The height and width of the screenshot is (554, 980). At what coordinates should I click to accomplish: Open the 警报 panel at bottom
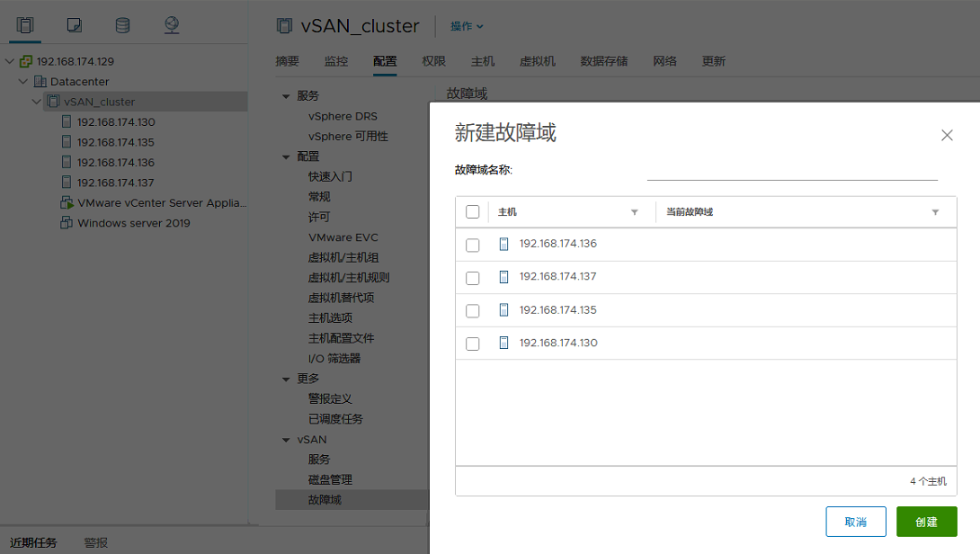[95, 542]
